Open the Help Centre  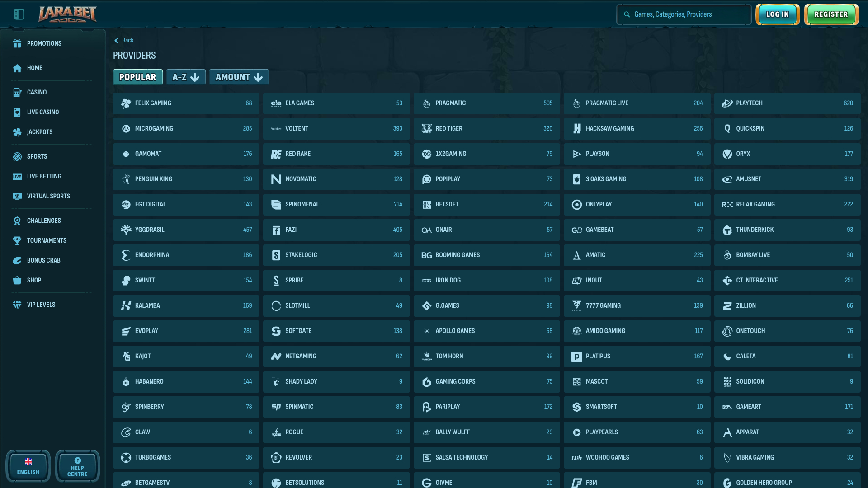click(x=77, y=466)
